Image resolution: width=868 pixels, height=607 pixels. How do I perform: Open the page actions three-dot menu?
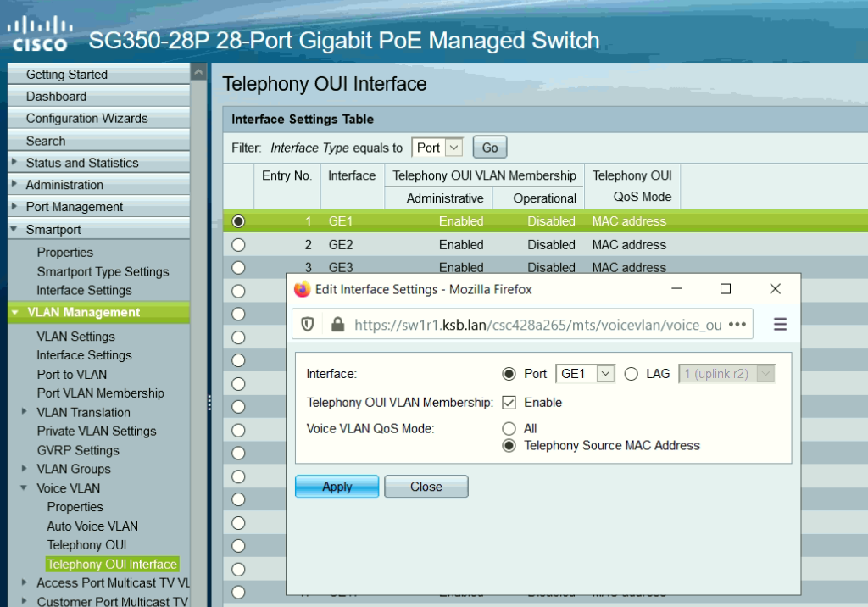pyautogui.click(x=737, y=324)
